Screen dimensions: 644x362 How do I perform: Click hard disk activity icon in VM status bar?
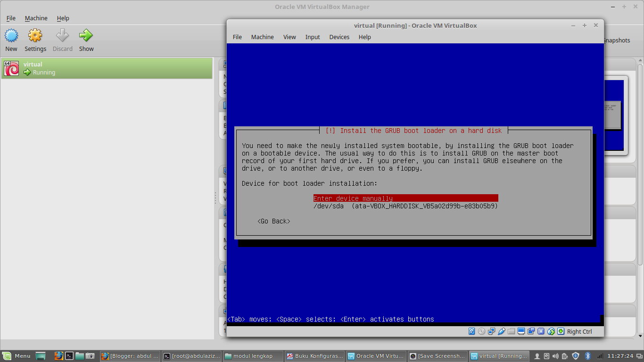click(471, 331)
